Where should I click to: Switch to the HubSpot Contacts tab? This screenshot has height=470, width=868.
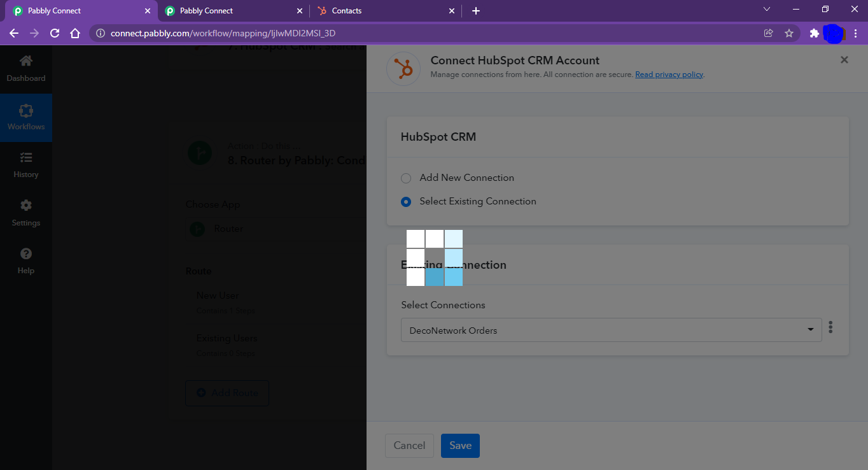click(x=386, y=11)
